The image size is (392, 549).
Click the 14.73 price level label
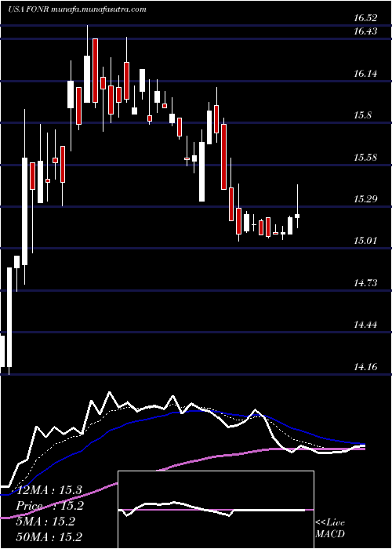(x=365, y=282)
